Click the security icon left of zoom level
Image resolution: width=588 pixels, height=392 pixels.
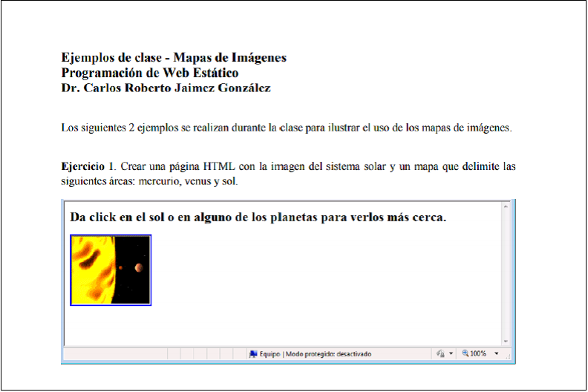pos(440,354)
